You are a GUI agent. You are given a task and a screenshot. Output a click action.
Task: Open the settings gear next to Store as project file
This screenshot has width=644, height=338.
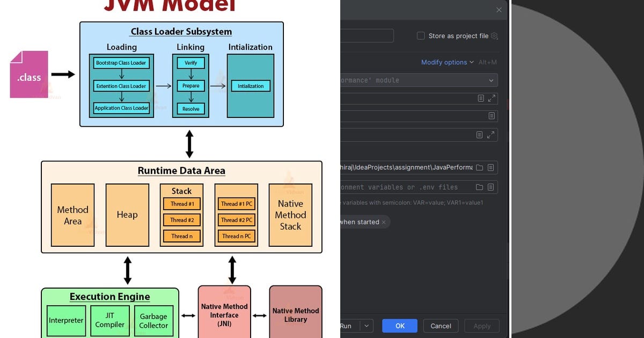494,36
